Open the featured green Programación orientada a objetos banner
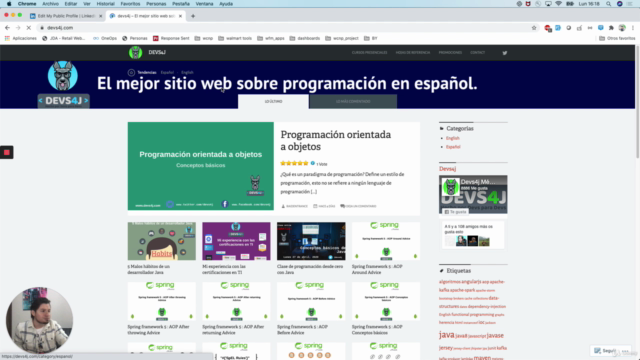Viewport: 640px width, 360px height. tap(201, 166)
